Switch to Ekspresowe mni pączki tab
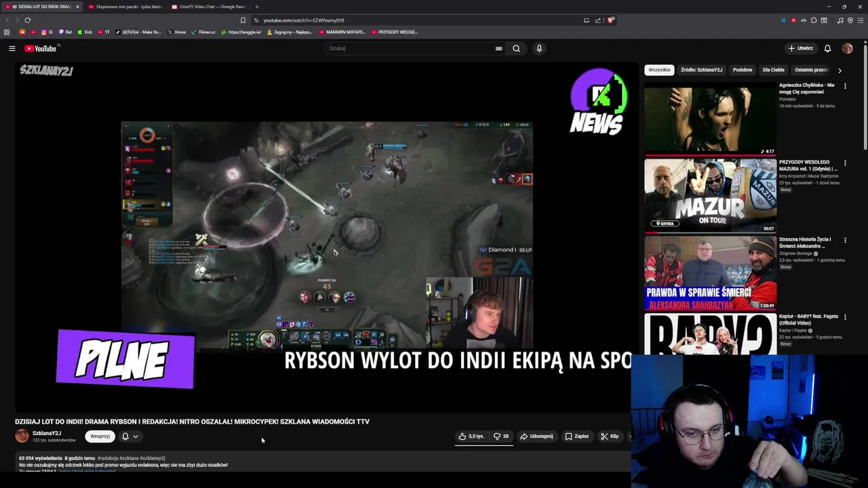 (x=125, y=7)
